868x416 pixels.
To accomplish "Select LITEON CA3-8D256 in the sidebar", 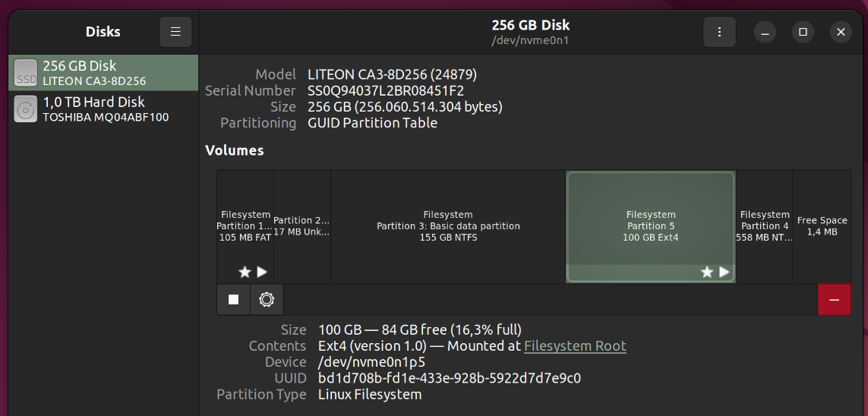I will click(x=94, y=81).
